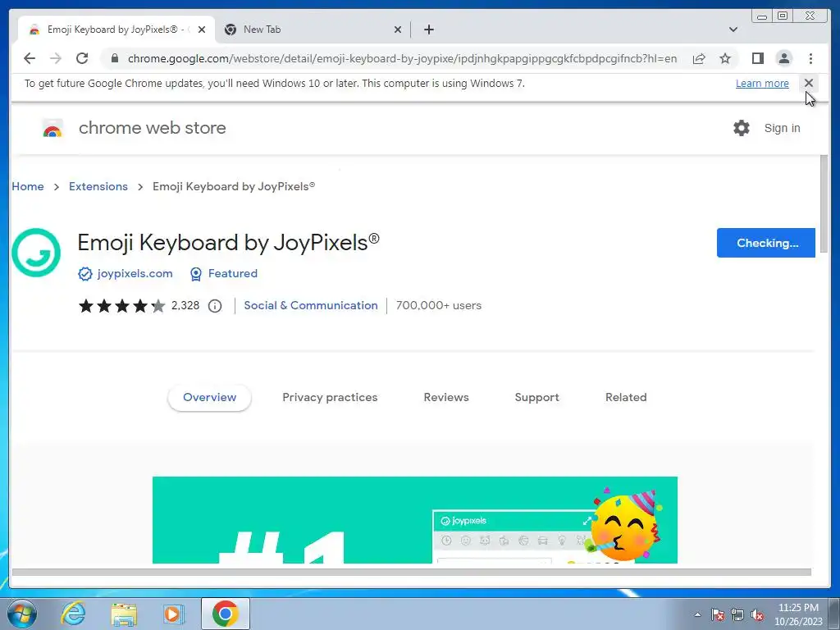
Task: Open Windows Explorer from the taskbar
Action: point(124,614)
